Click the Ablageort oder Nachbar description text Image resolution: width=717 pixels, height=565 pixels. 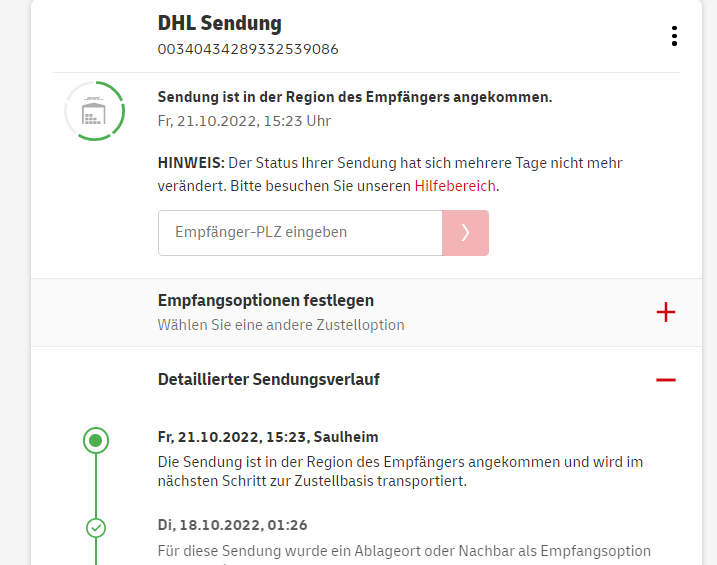click(404, 551)
